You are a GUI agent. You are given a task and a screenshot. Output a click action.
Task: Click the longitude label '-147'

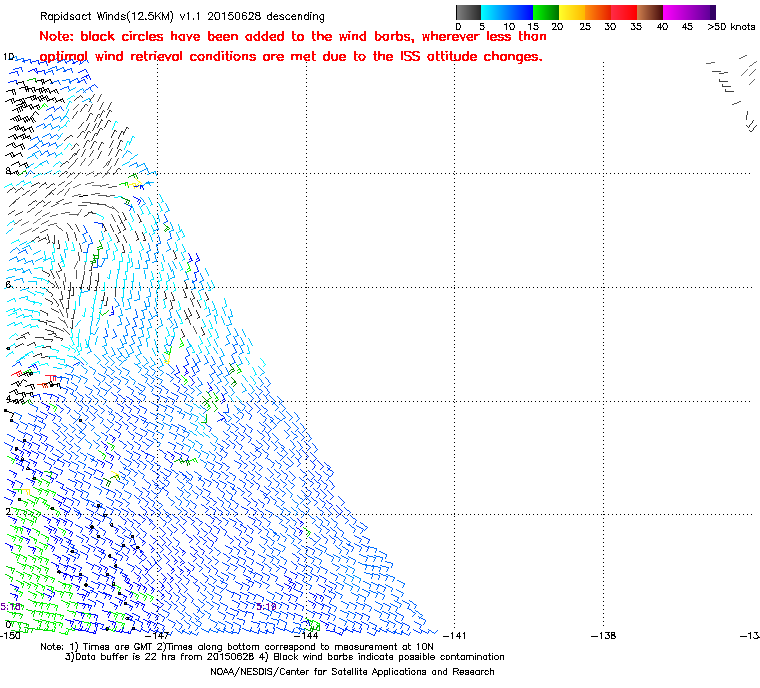[x=158, y=635]
